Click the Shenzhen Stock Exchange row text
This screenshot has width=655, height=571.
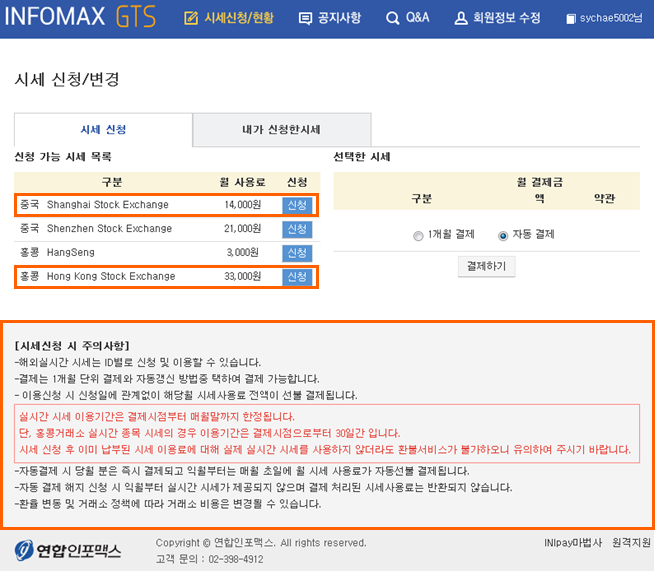tap(109, 228)
